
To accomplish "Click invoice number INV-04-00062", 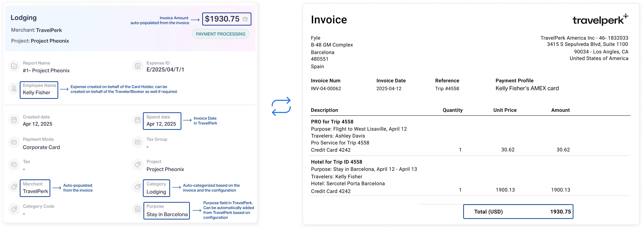I will click(326, 89).
